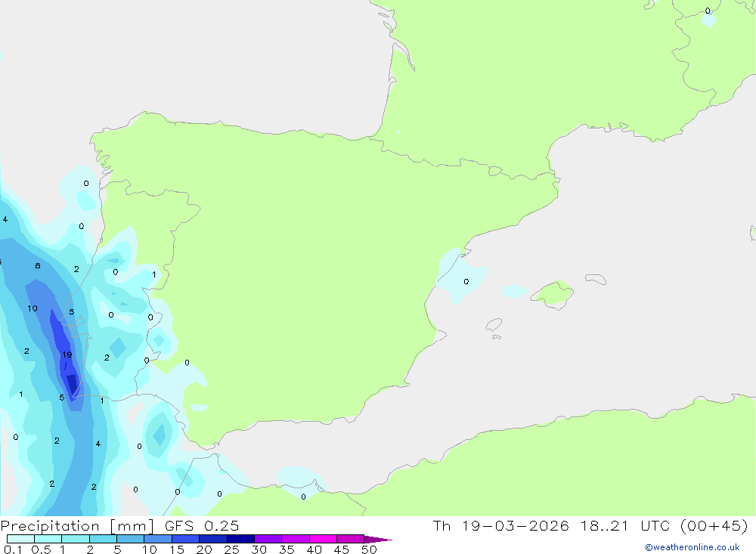756x554 pixels.
Task: Select the 2–5 mm legend color swatch
Action: (103, 539)
